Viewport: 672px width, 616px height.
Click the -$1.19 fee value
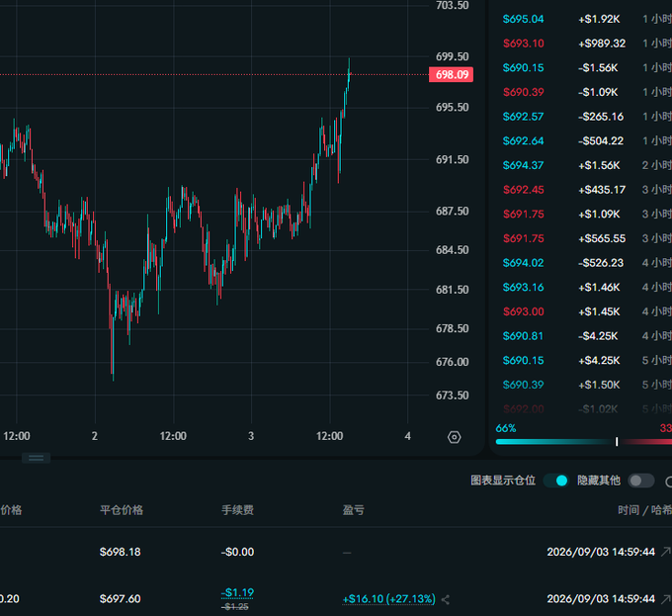(x=237, y=593)
